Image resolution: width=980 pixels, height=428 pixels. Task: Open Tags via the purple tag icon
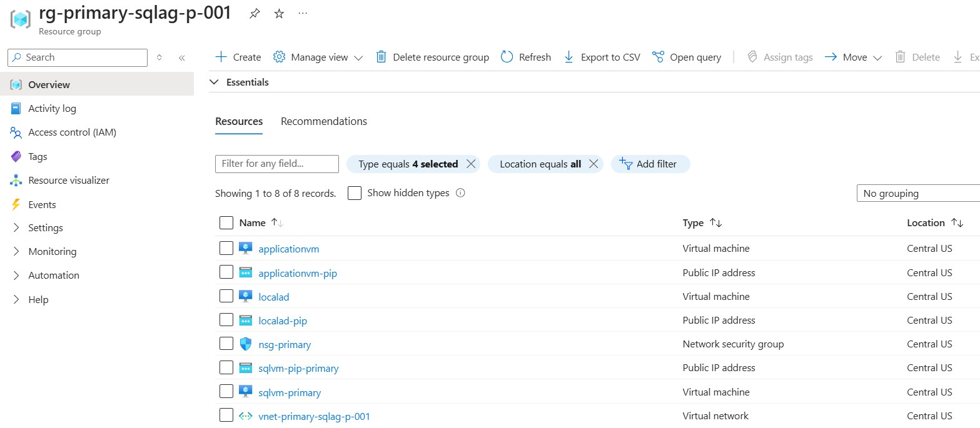click(x=16, y=156)
